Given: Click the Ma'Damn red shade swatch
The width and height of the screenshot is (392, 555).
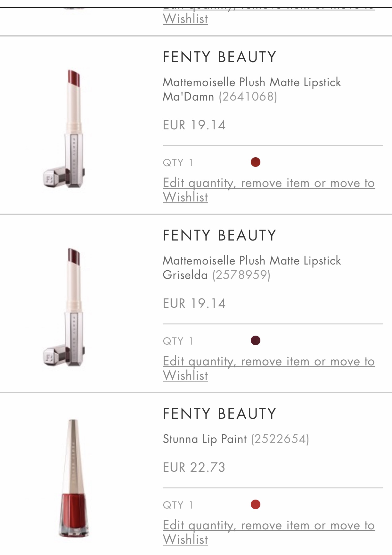Looking at the screenshot, I should tap(255, 162).
